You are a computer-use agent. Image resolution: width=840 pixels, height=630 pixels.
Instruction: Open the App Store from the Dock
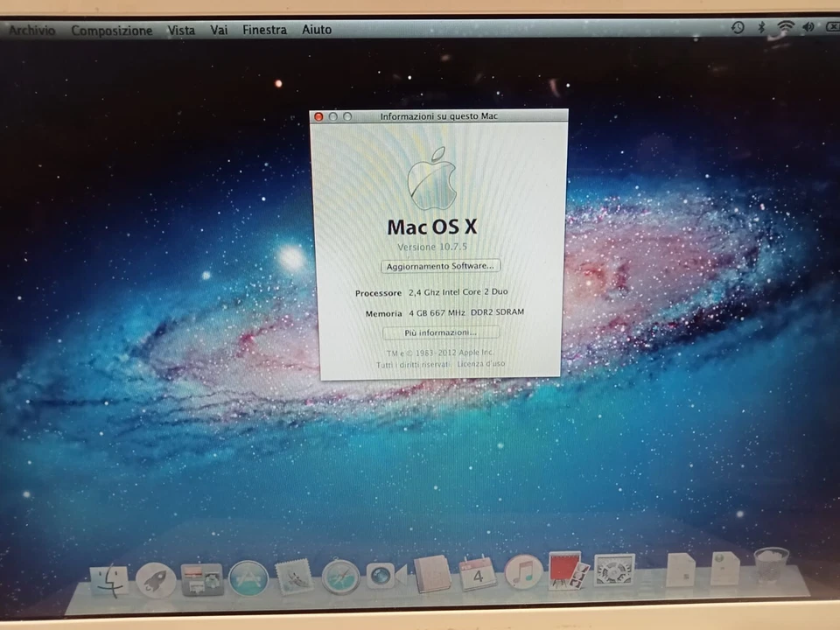(248, 577)
